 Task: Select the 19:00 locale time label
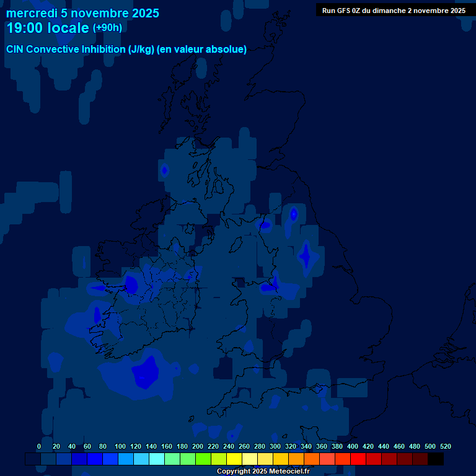click(47, 28)
